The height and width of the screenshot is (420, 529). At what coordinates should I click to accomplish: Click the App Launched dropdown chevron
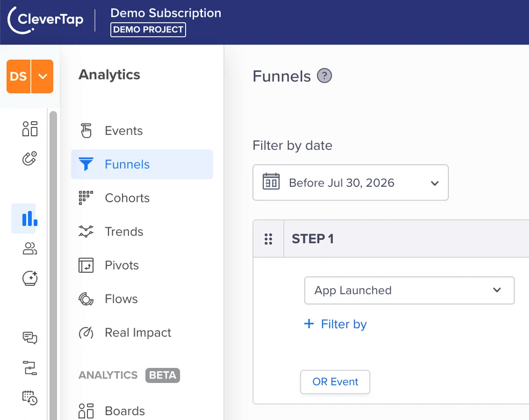click(x=497, y=290)
